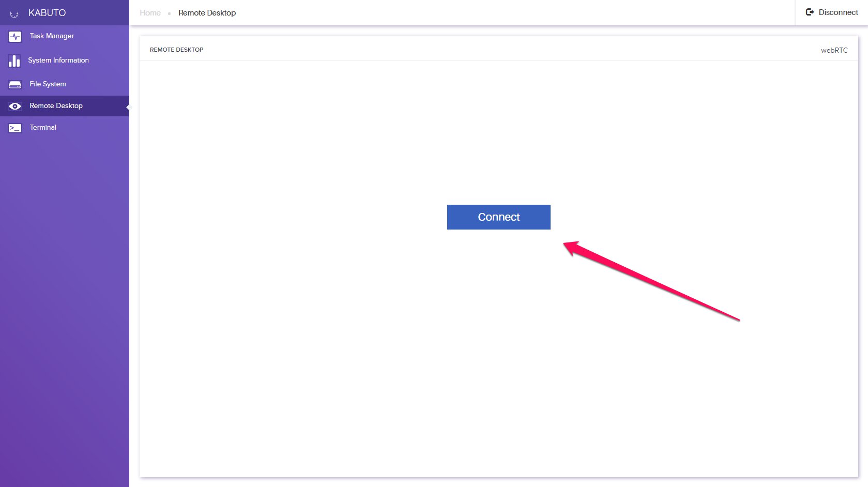Open System Information in the sidebar
868x487 pixels.
pyautogui.click(x=65, y=60)
